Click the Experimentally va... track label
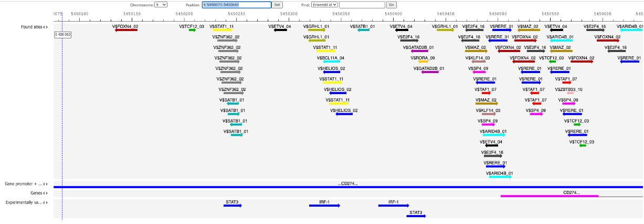The width and height of the screenshot is (644, 224). pos(24,202)
